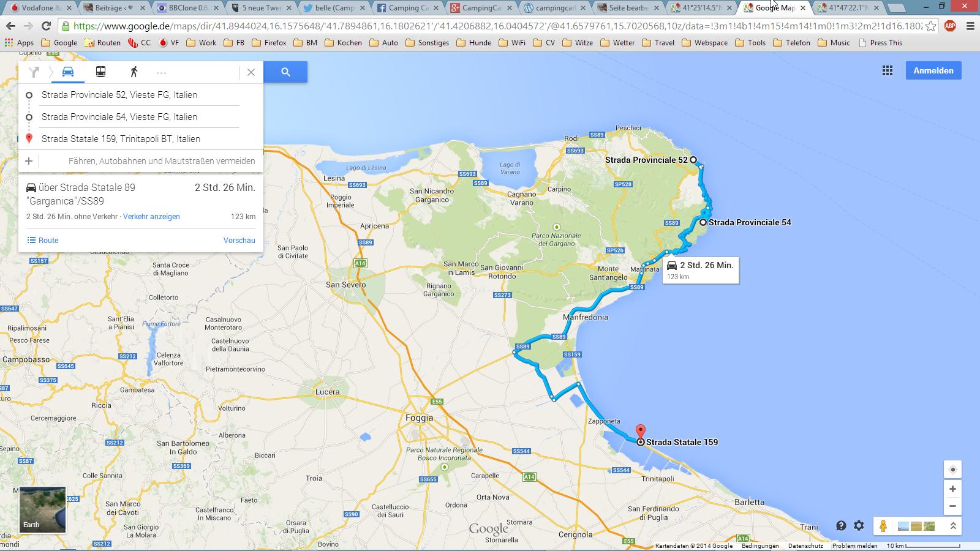Open the Bedingungen terms link
Viewport: 980px width, 551px height.
(760, 546)
